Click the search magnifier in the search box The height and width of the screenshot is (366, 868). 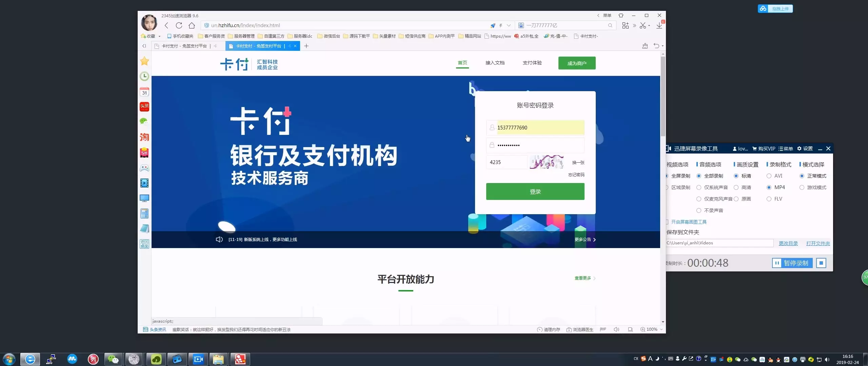point(610,25)
